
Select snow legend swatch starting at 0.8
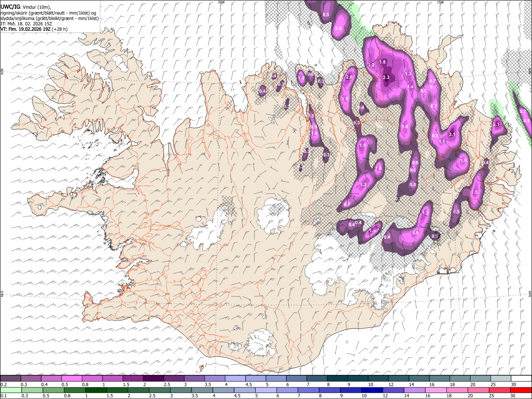92,379
